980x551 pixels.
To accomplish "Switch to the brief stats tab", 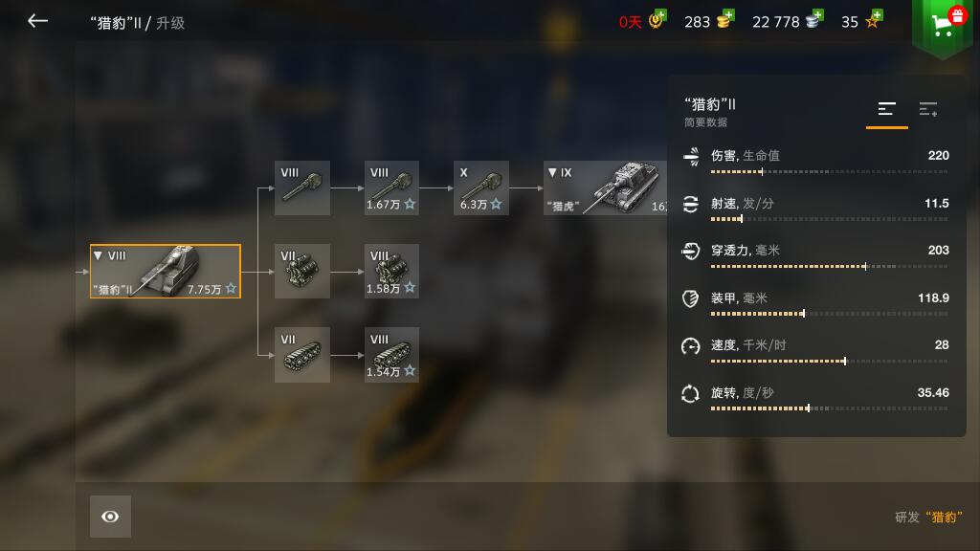I will (x=887, y=110).
